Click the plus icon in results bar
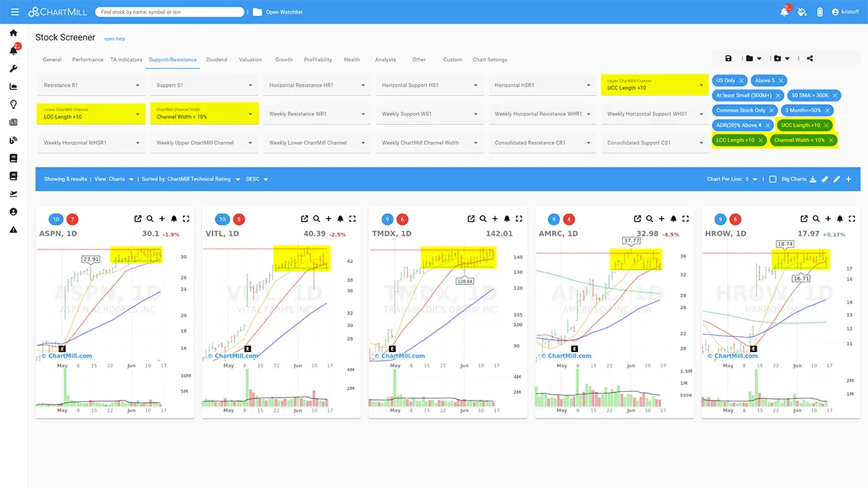Viewport: 868px width, 488px height. tap(848, 179)
